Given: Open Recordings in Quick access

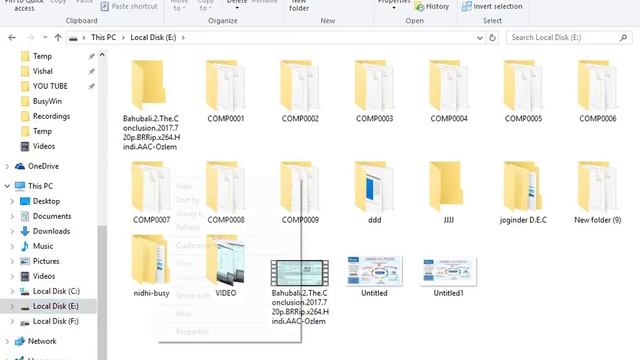Looking at the screenshot, I should (51, 116).
